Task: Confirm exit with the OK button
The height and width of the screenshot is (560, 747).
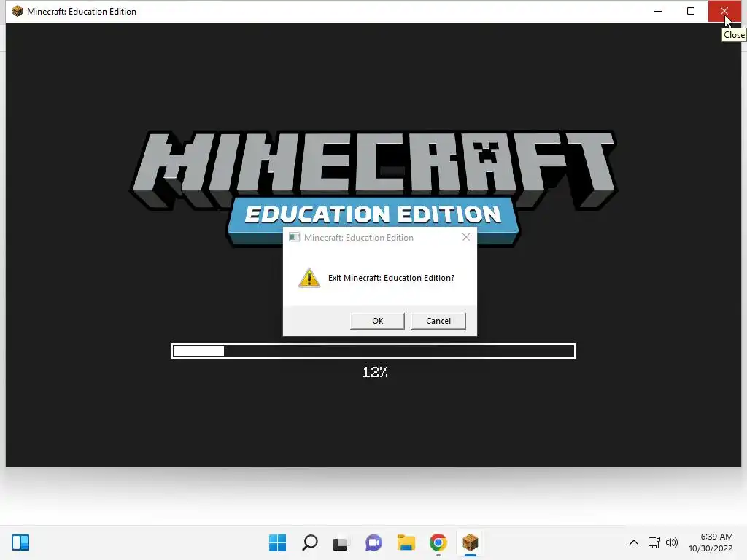Action: tap(377, 321)
